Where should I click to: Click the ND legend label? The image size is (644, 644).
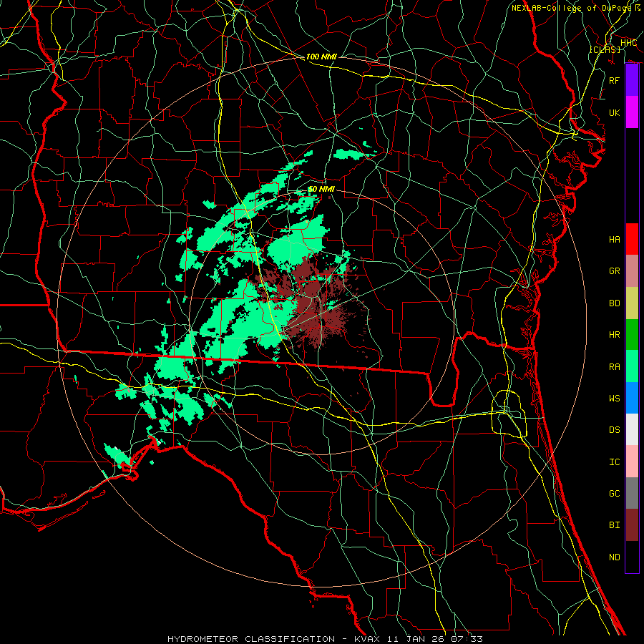614,557
